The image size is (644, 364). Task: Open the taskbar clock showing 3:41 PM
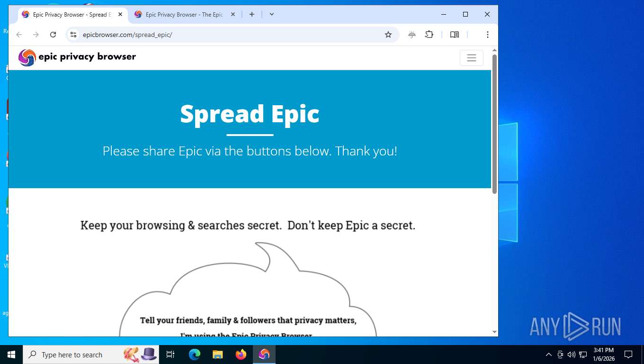(603, 355)
